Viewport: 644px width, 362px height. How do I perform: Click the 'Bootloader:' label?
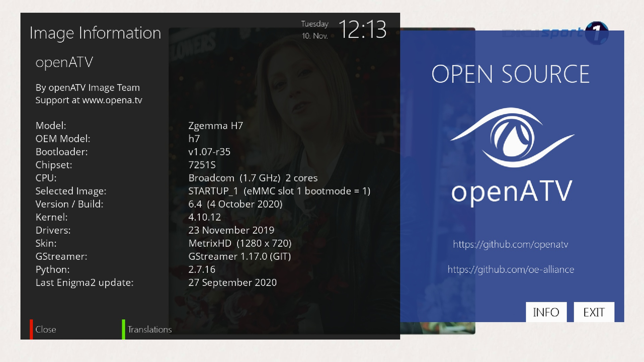tap(61, 152)
